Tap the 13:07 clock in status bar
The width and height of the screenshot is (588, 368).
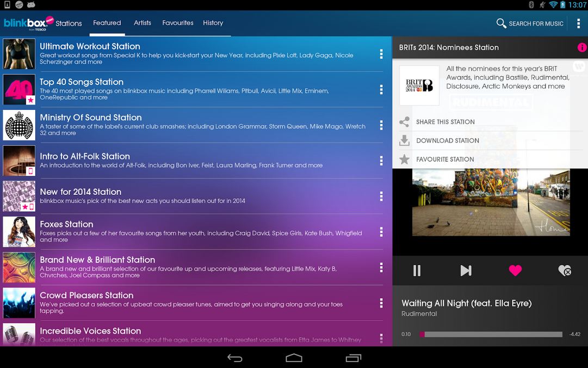click(577, 5)
